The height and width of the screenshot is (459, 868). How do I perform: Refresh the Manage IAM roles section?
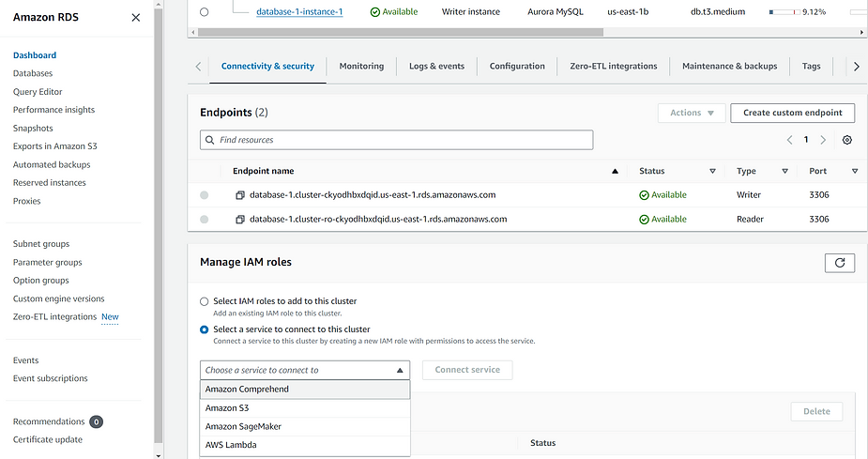pos(839,263)
